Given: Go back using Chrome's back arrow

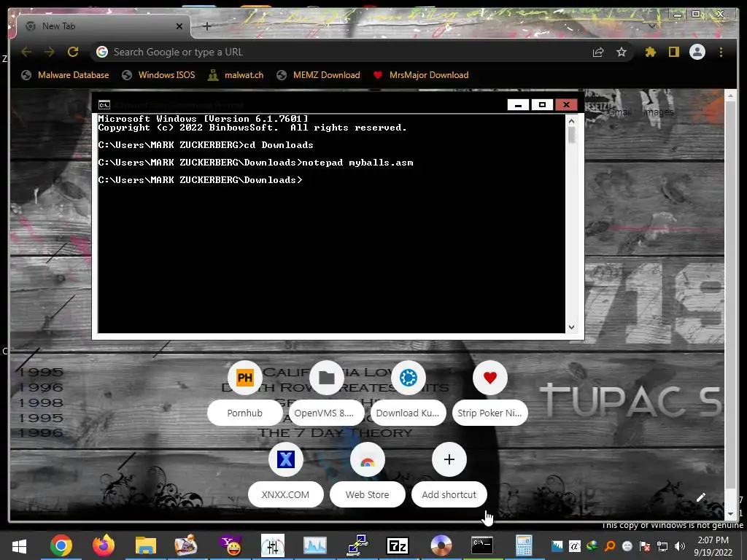Looking at the screenshot, I should coord(26,52).
